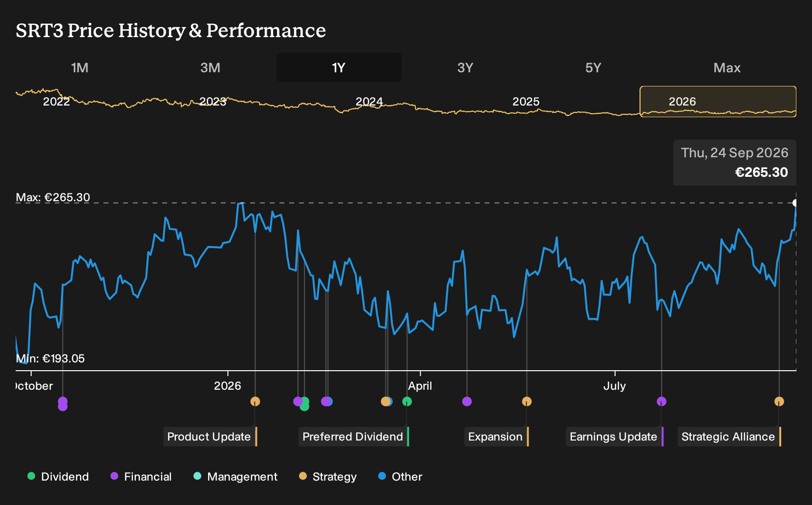Viewport: 812px width, 505px height.
Task: Click the purple financial marker near October
Action: tap(63, 403)
